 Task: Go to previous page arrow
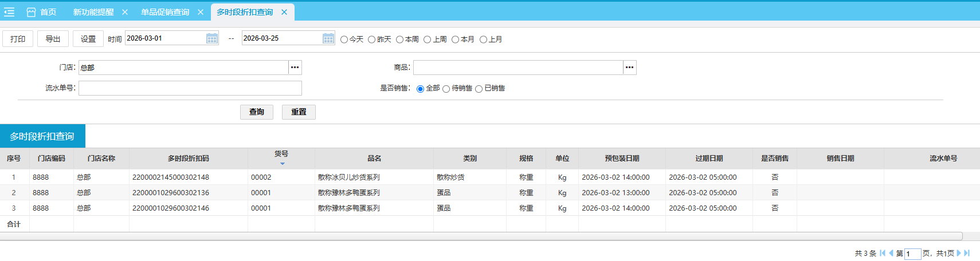891,253
